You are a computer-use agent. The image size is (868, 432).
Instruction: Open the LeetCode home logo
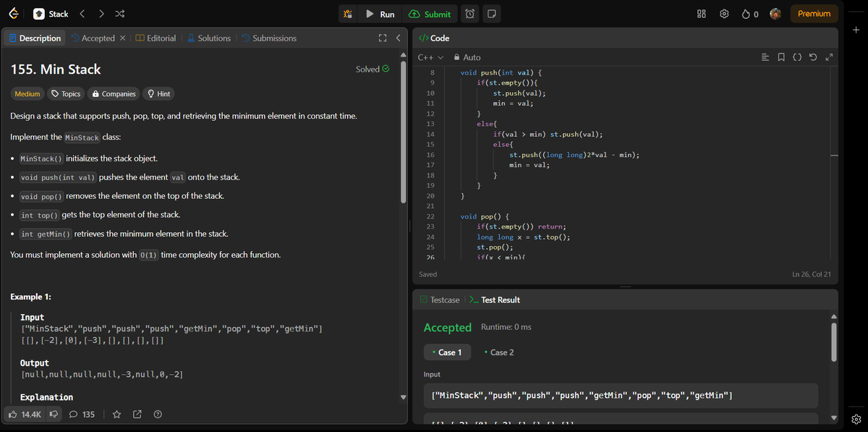14,14
